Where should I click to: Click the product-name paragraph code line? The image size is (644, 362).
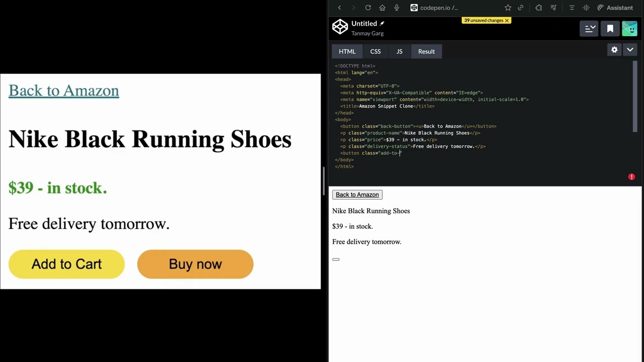coord(410,133)
